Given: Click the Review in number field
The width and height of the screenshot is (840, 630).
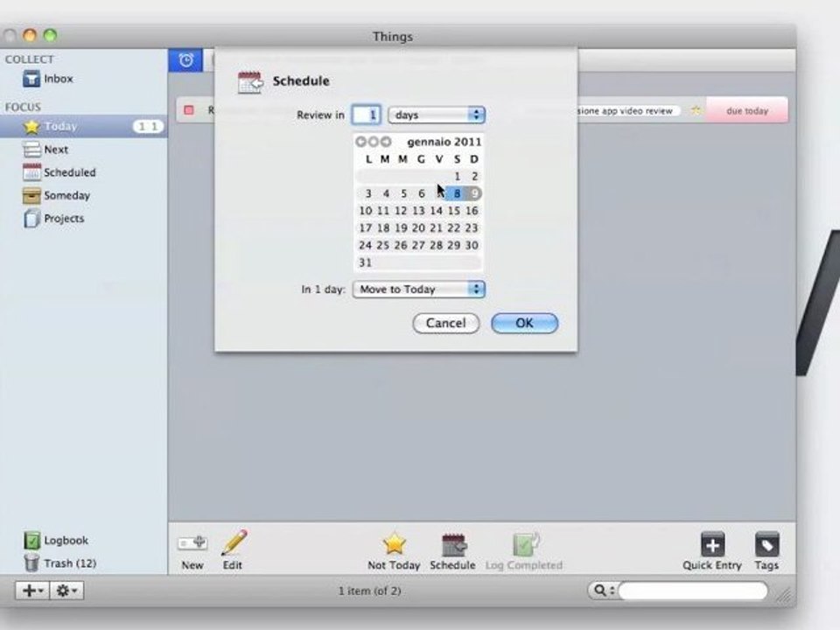Looking at the screenshot, I should click(x=367, y=115).
